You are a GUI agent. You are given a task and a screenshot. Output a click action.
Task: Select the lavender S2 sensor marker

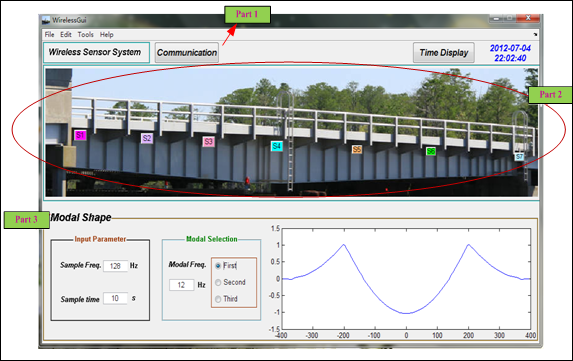(147, 138)
